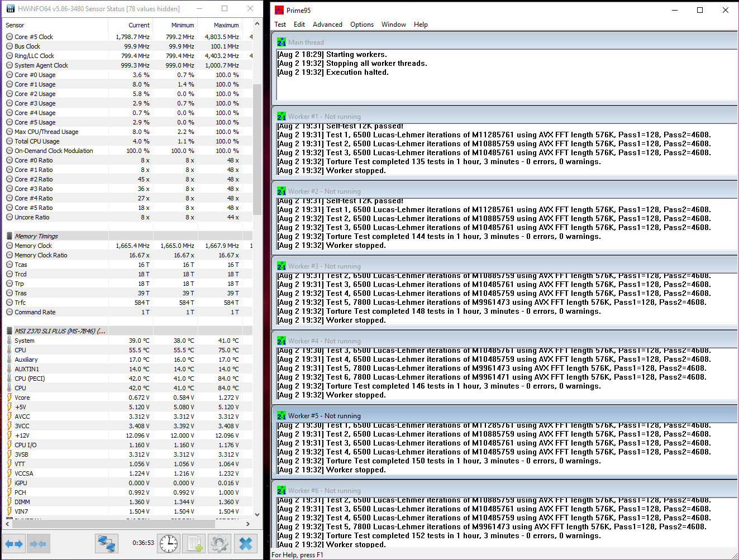Select the VCCSA voltage row
The image size is (739, 560).
pyautogui.click(x=128, y=473)
